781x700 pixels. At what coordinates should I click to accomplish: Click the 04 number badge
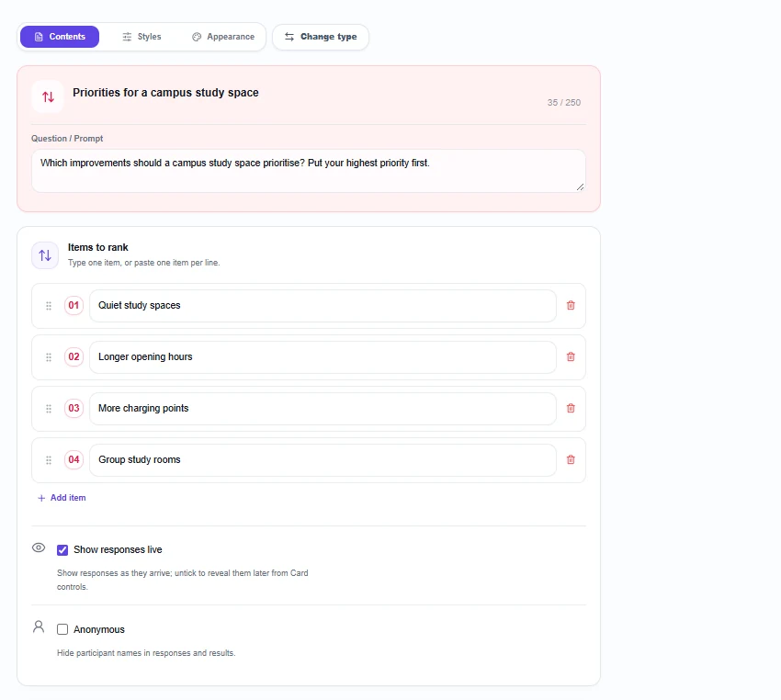point(74,459)
